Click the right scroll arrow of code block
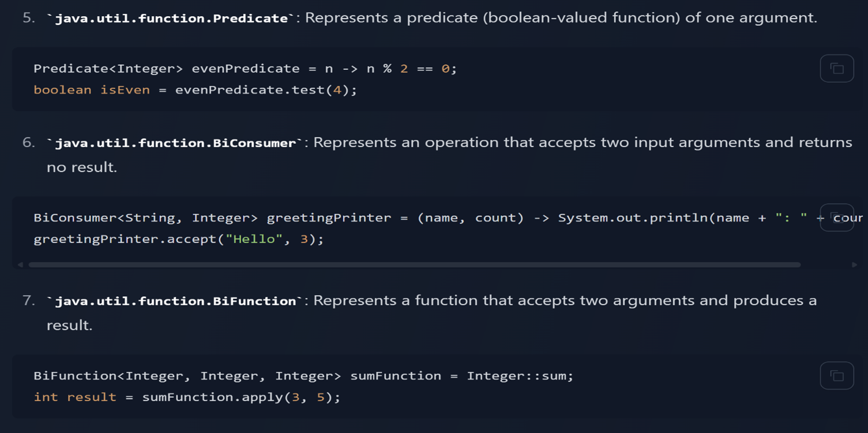 854,264
